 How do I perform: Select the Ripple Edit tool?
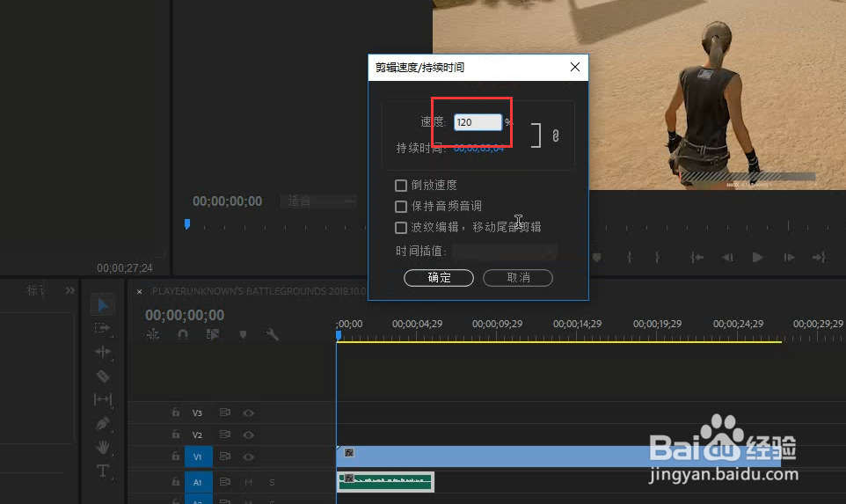pos(103,352)
